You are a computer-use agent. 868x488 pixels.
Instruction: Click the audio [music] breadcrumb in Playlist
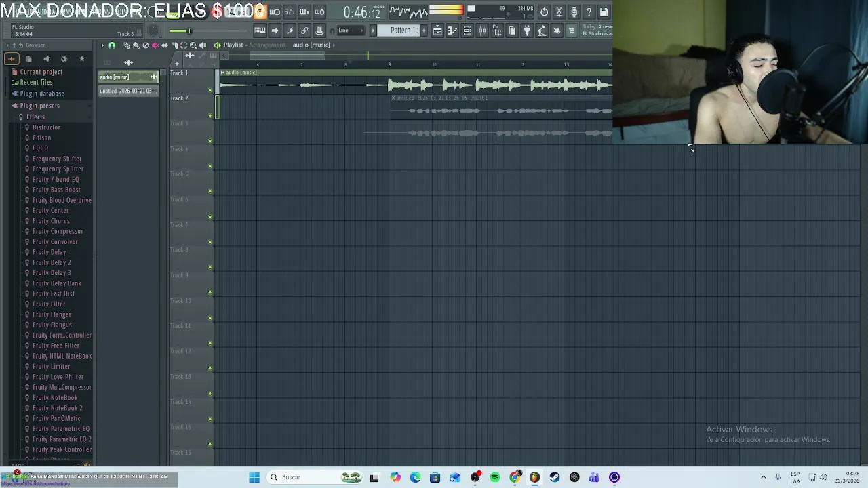[x=311, y=45]
